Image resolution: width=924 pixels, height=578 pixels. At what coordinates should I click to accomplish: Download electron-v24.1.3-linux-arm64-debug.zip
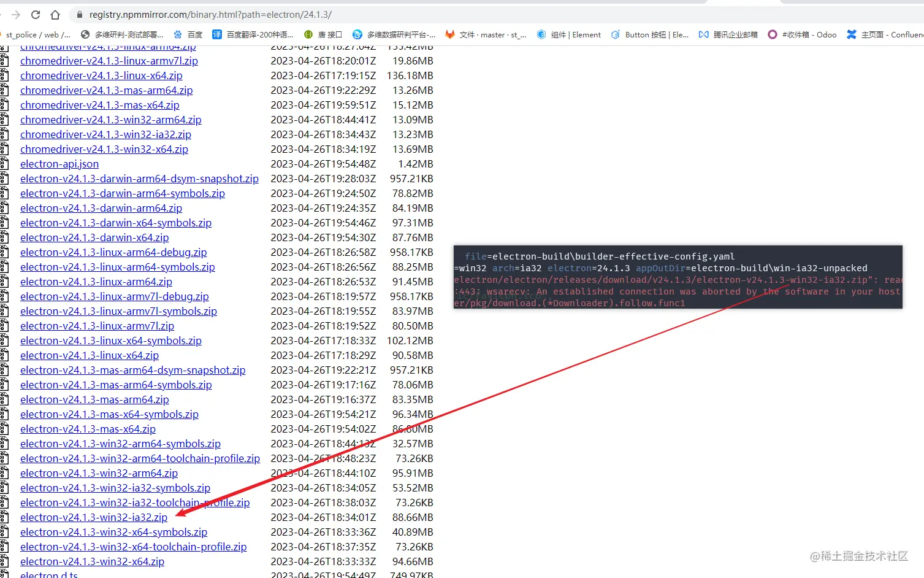coord(113,252)
